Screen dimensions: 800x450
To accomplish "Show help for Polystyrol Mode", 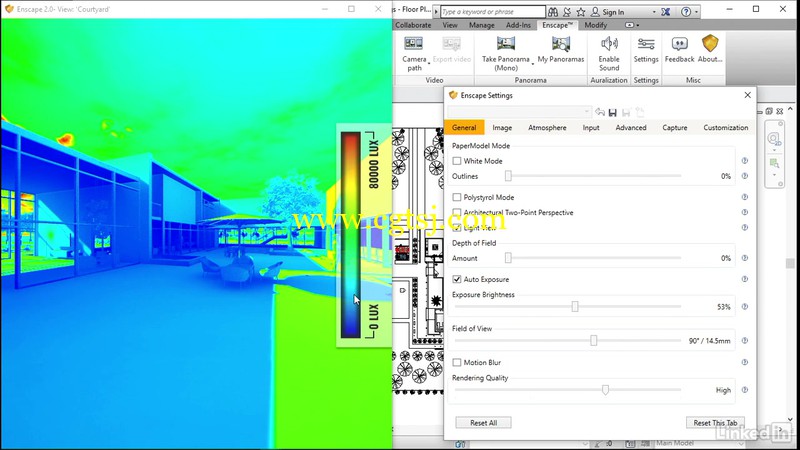I will coord(744,197).
